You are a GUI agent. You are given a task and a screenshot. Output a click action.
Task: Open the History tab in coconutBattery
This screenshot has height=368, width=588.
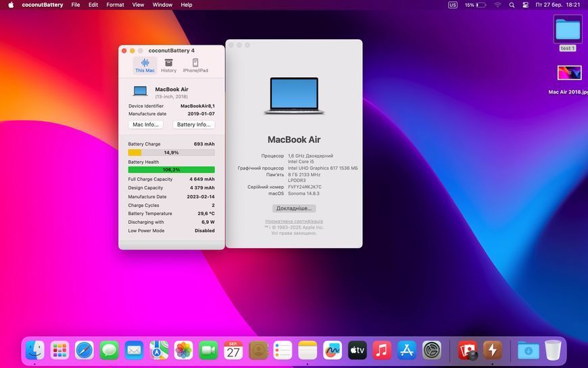click(x=168, y=66)
